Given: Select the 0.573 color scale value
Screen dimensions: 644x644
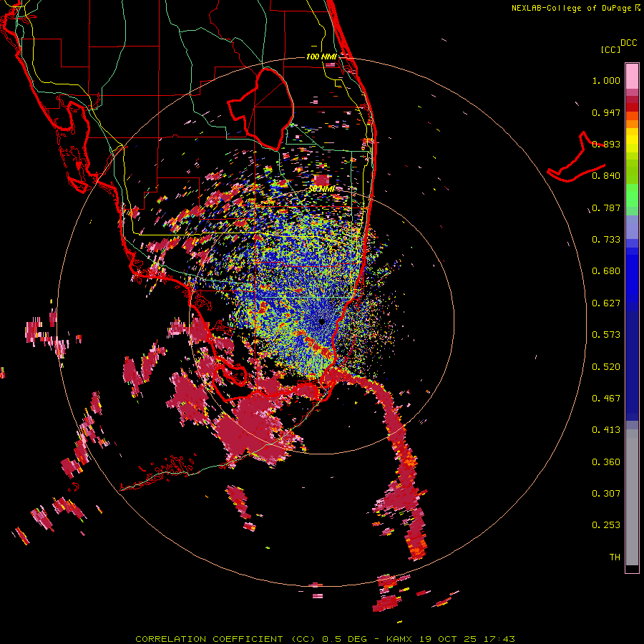Looking at the screenshot, I should pos(606,335).
